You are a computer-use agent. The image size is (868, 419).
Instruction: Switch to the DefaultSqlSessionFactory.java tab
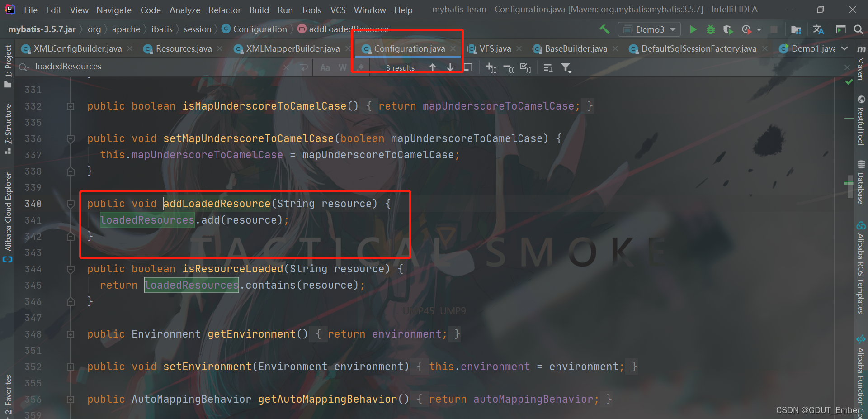(x=698, y=48)
